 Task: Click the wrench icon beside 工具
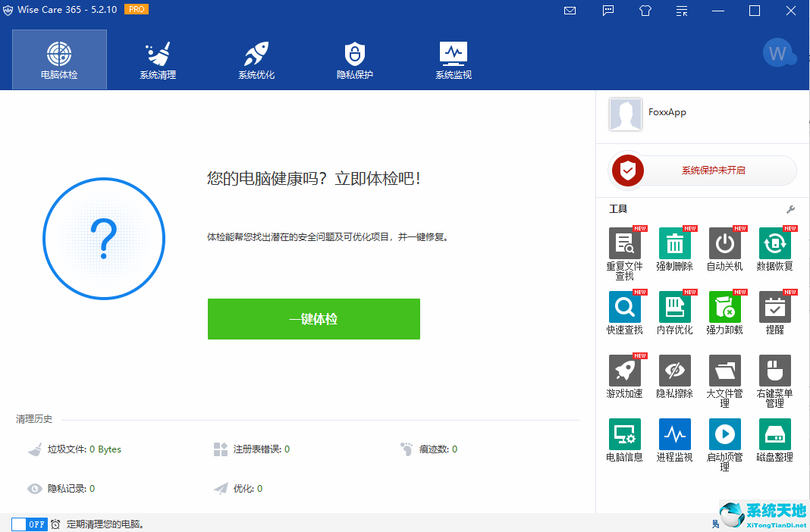point(790,209)
